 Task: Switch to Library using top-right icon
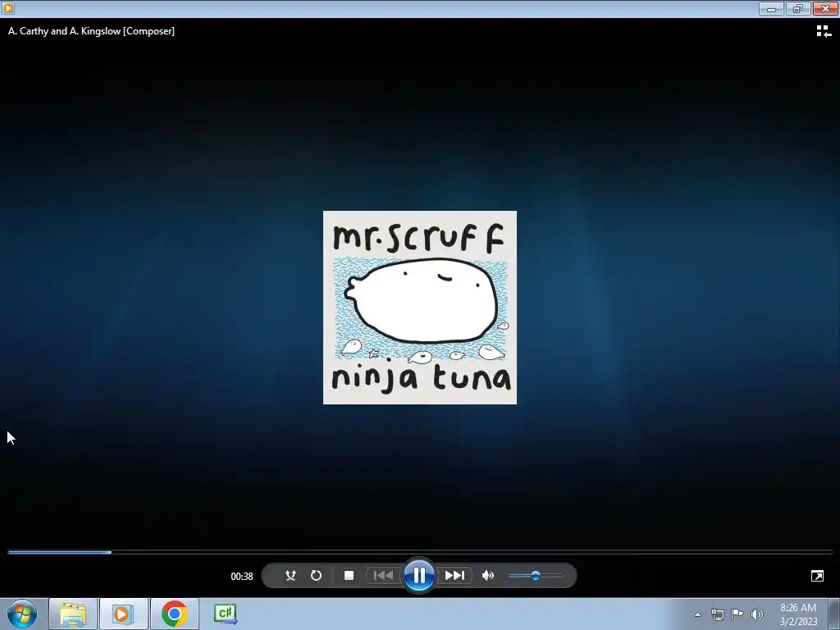(x=824, y=32)
